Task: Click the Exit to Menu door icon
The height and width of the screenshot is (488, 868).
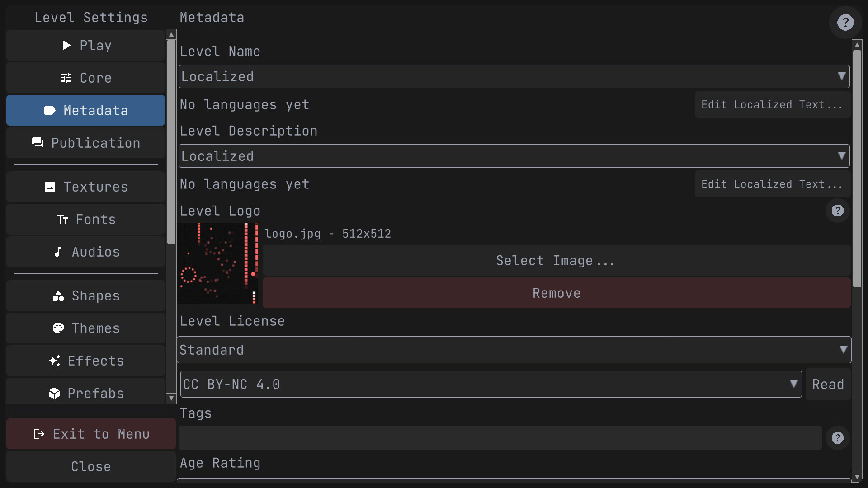Action: click(39, 434)
